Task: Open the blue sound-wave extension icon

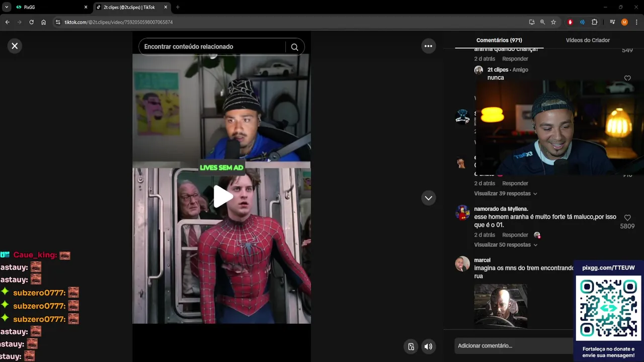Action: tap(582, 22)
